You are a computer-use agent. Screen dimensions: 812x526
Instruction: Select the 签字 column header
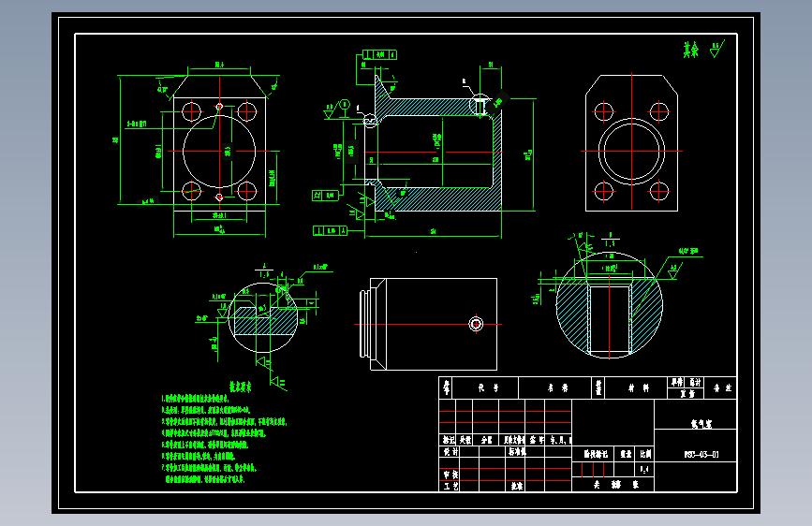537,440
